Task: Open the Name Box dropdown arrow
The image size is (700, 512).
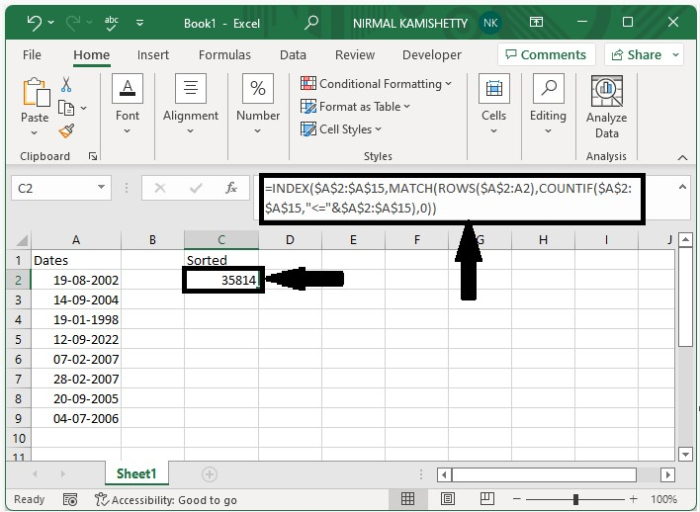Action: (x=102, y=188)
